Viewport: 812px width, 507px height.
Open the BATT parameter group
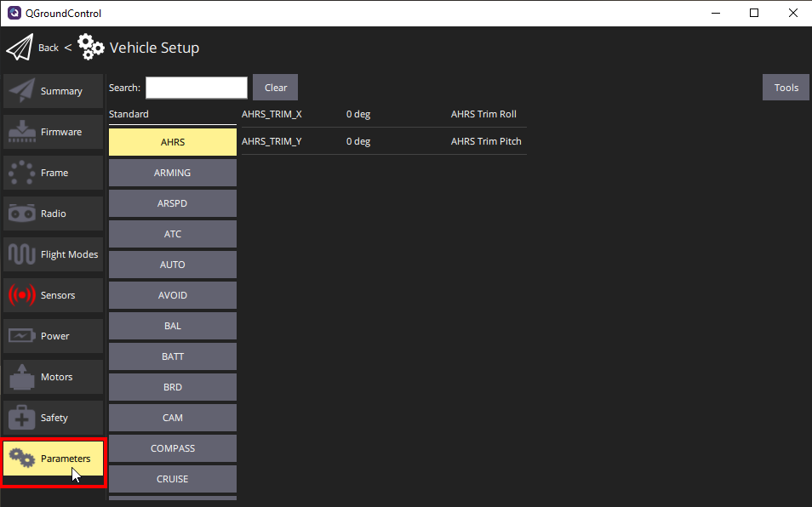click(172, 356)
